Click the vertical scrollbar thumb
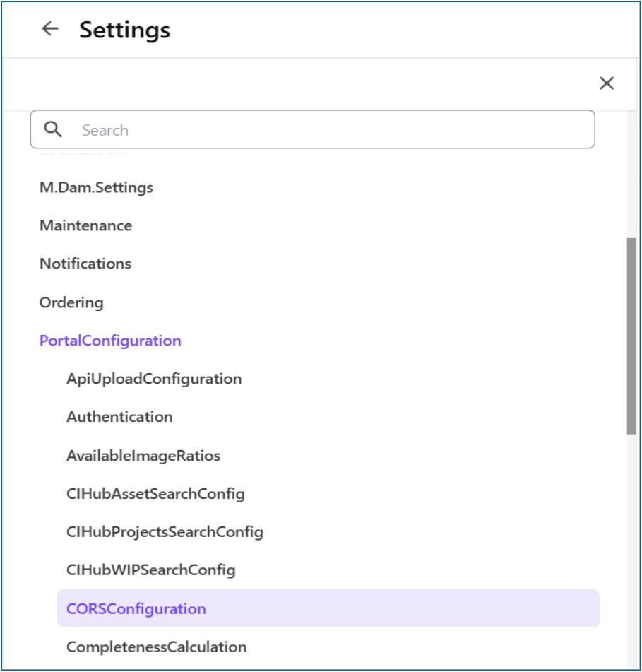This screenshot has width=642, height=672. click(x=631, y=336)
